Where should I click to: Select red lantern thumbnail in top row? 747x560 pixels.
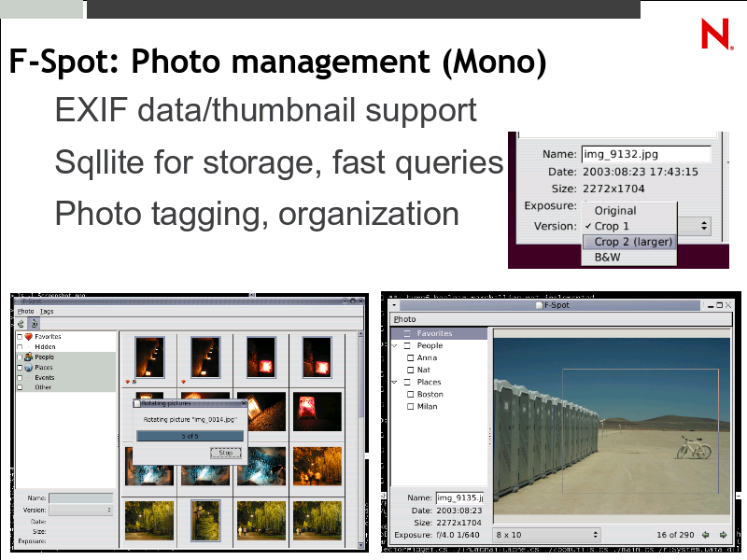[x=261, y=357]
